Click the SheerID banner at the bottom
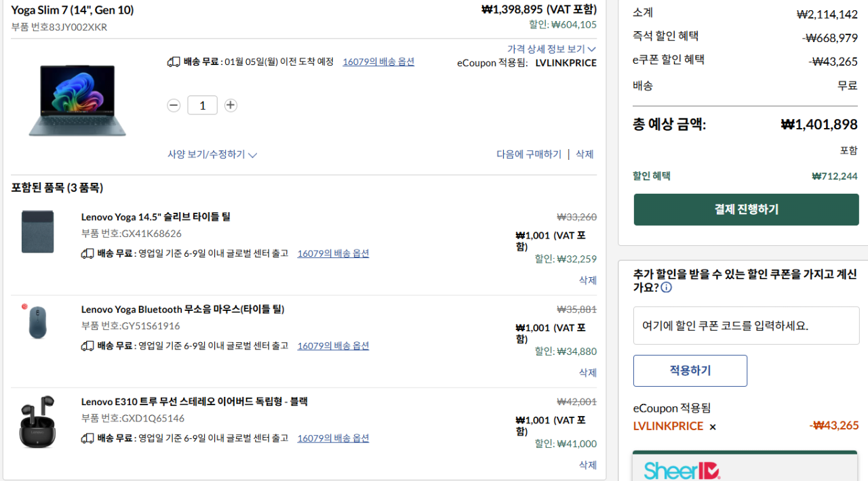This screenshot has width=868, height=481. click(745, 469)
